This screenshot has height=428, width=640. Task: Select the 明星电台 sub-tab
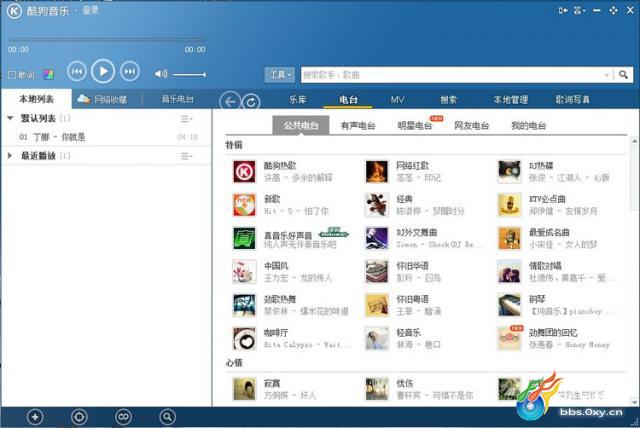click(415, 126)
